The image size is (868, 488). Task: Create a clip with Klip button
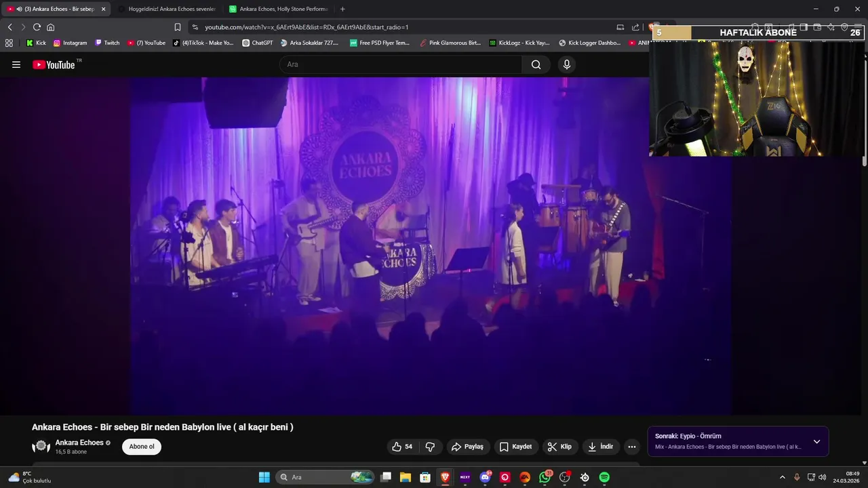[x=559, y=447]
